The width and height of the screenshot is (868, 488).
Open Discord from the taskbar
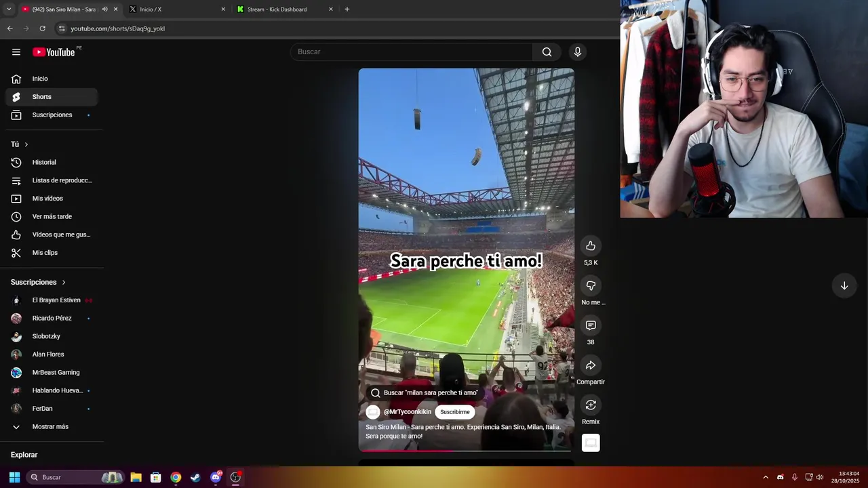(216, 477)
